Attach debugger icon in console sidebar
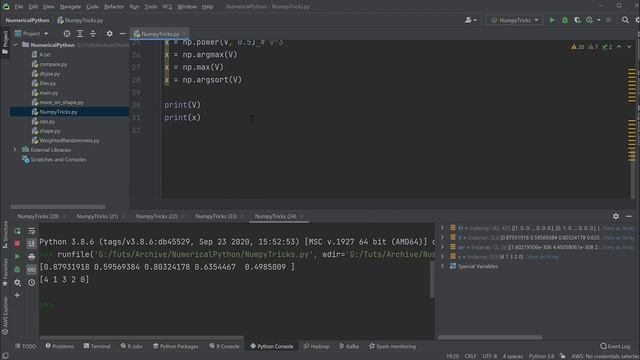This screenshot has height=360, width=640. point(17,269)
